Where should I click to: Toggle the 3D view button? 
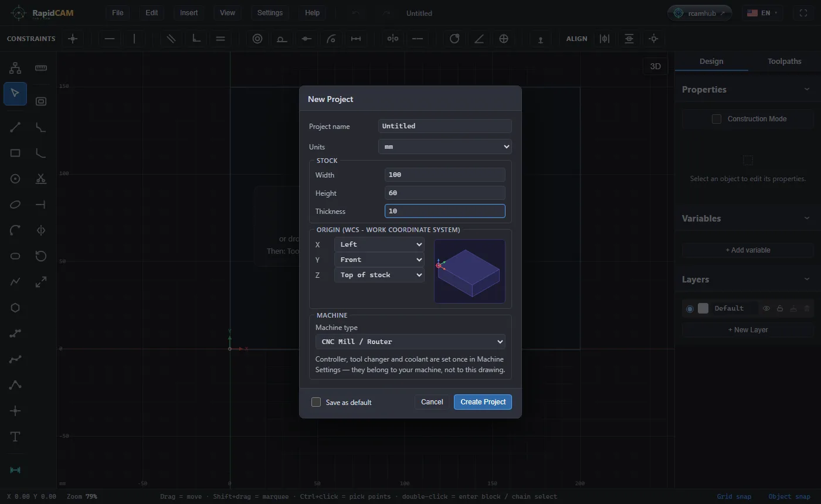click(656, 66)
